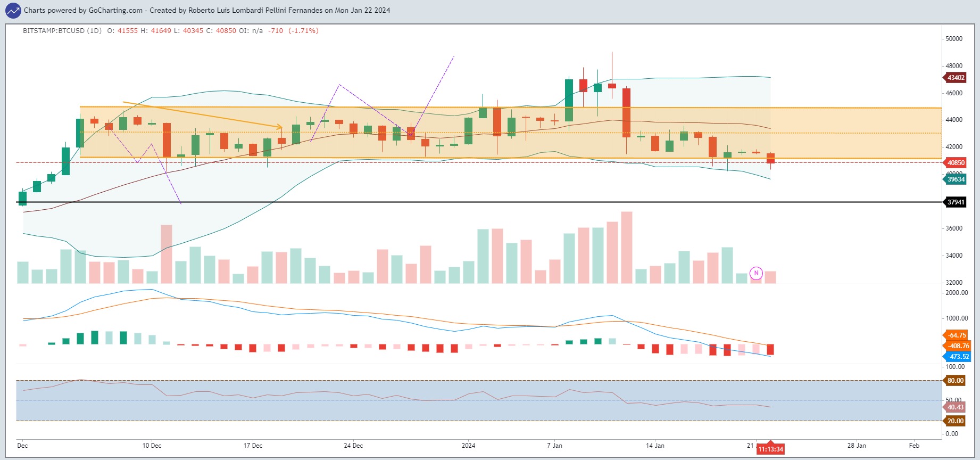The image size is (980, 460).
Task: Select the 43402 upper band price label
Action: point(956,78)
